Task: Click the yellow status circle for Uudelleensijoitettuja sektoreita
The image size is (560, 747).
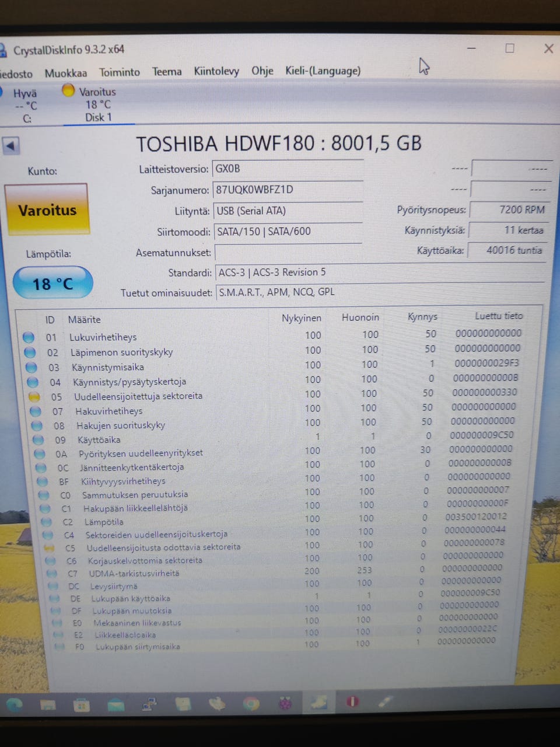Action: (x=34, y=397)
